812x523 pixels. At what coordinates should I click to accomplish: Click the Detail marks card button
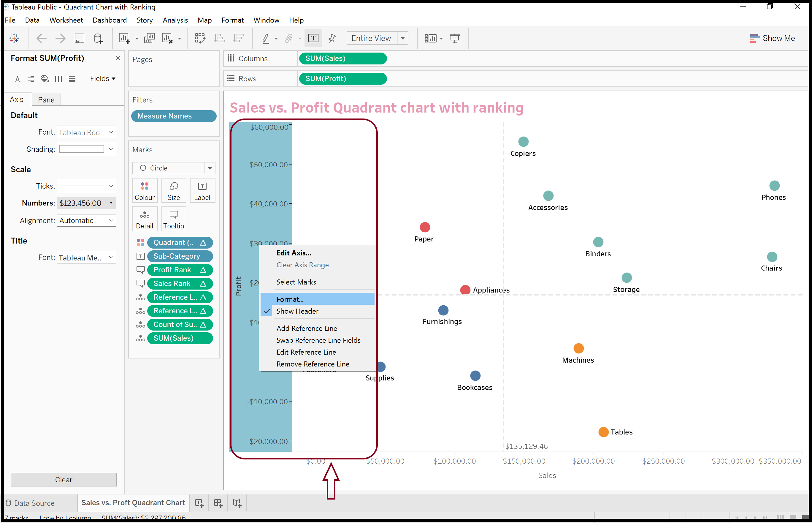145,219
